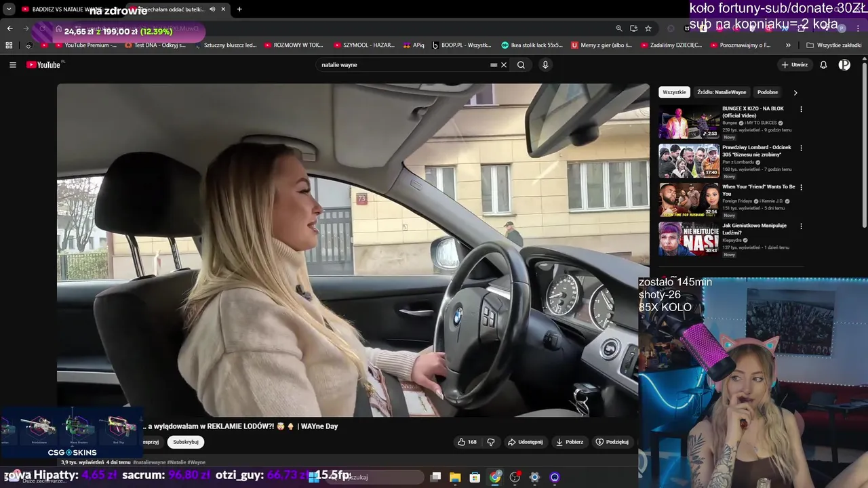
Task: Open the 'Jak Gieniutkowo Manipuluje Ludźmi?' title link
Action: (754, 229)
